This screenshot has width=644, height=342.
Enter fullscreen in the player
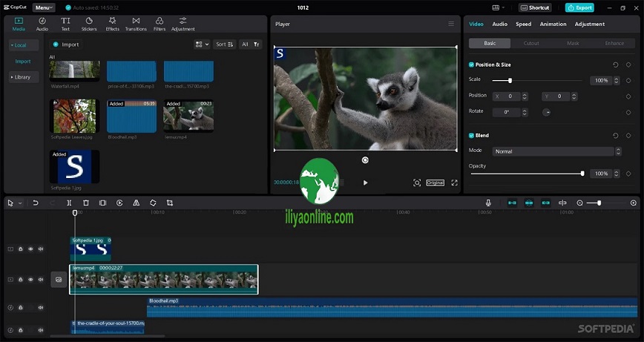click(x=454, y=182)
